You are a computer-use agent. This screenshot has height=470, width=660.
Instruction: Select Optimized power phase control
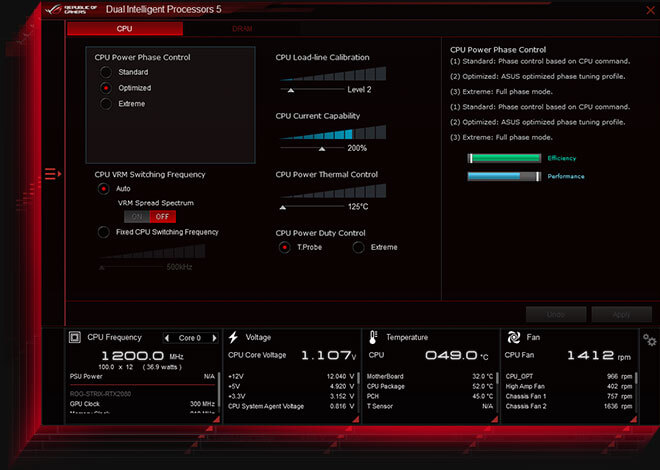[x=106, y=88]
